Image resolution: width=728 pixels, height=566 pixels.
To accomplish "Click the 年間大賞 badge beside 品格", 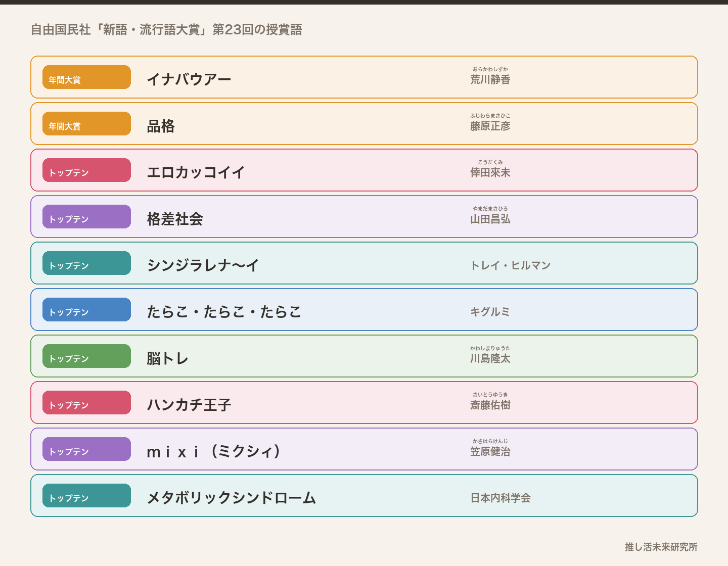I will pyautogui.click(x=86, y=124).
